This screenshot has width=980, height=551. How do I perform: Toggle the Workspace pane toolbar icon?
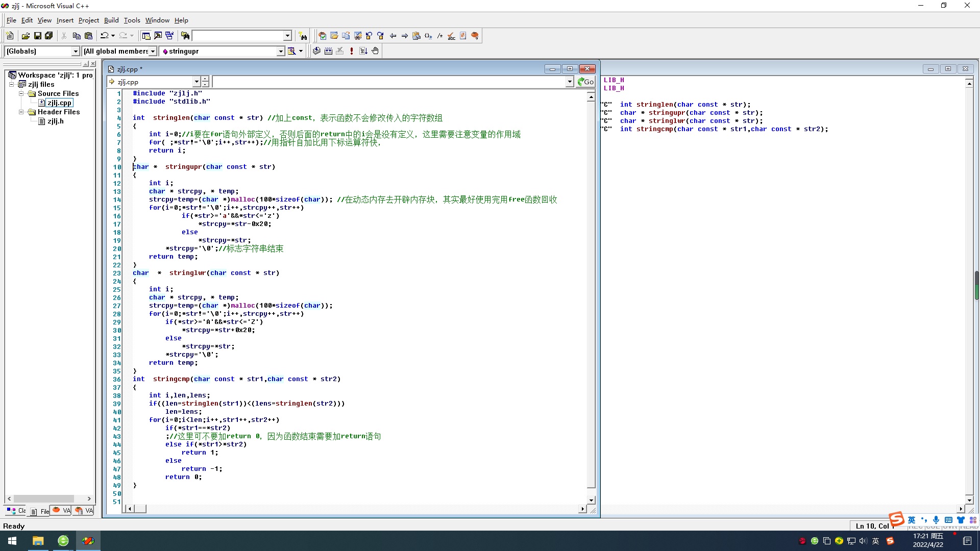coord(146,36)
